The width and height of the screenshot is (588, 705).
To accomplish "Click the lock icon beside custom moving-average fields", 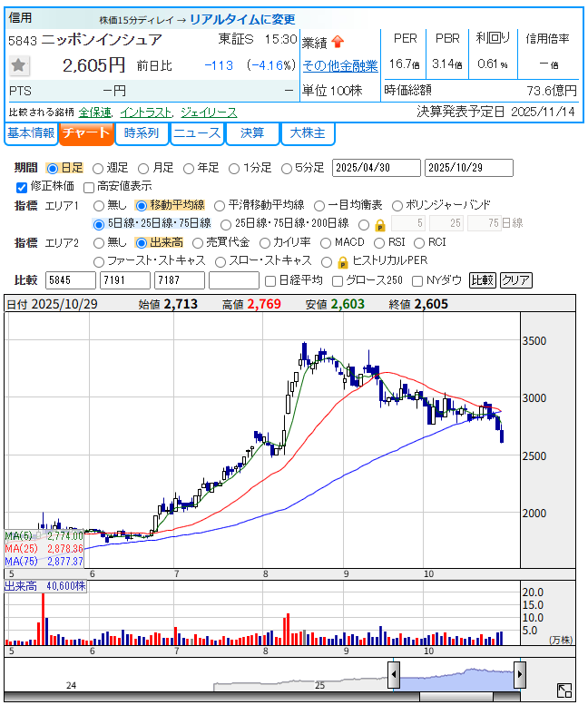I will point(380,224).
